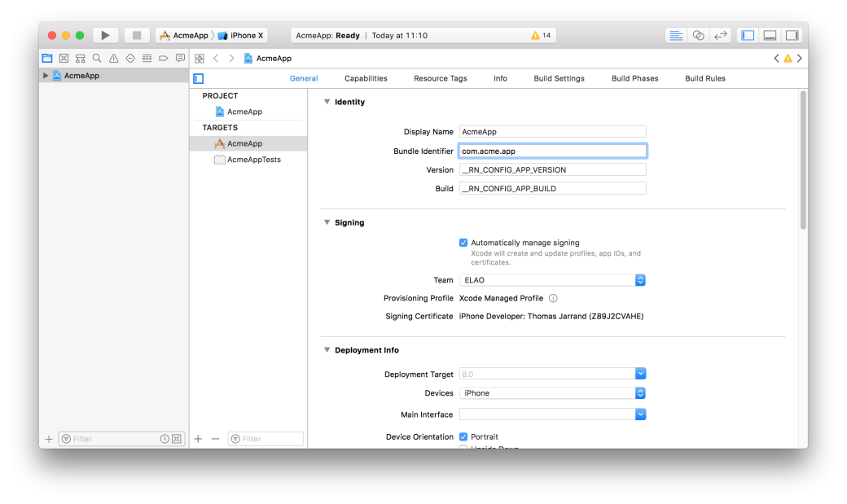847x504 pixels.
Task: Uncheck the Portrait orientation checkbox
Action: tap(463, 437)
